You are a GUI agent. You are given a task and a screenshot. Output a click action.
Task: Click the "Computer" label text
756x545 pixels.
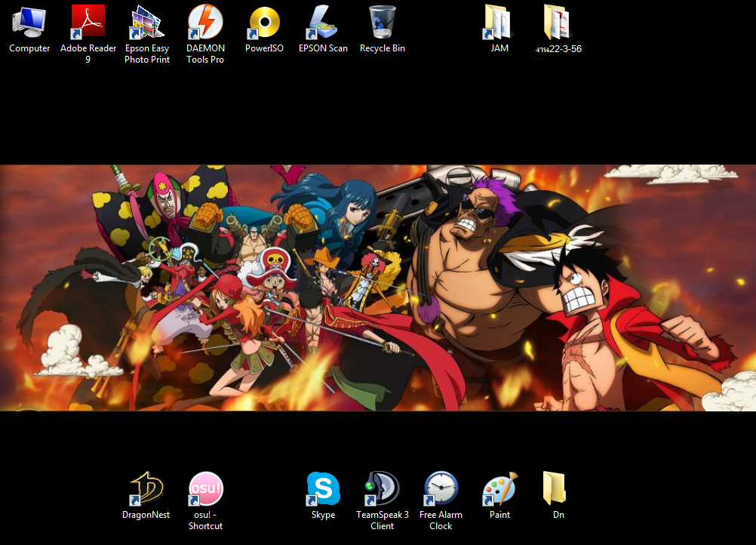coord(29,48)
